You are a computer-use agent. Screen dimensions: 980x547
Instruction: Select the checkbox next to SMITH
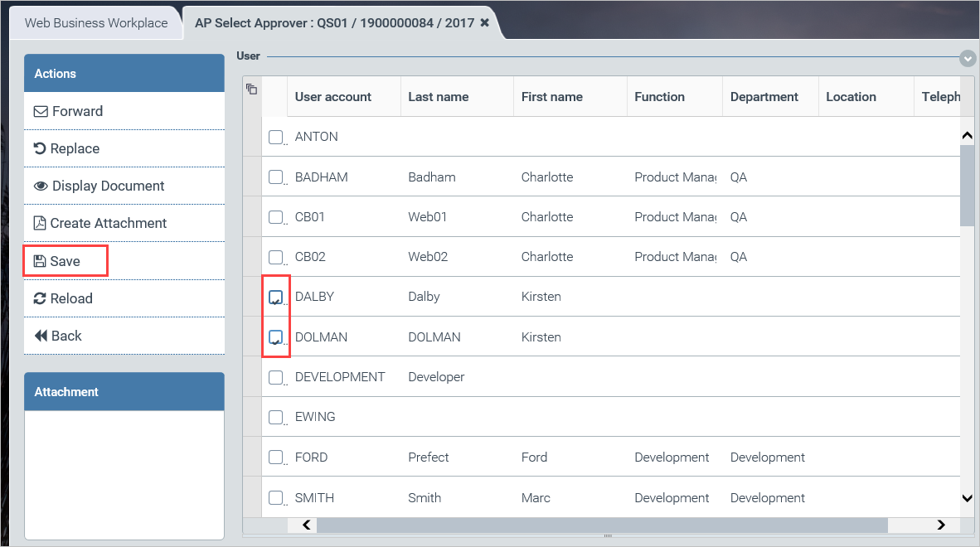276,498
